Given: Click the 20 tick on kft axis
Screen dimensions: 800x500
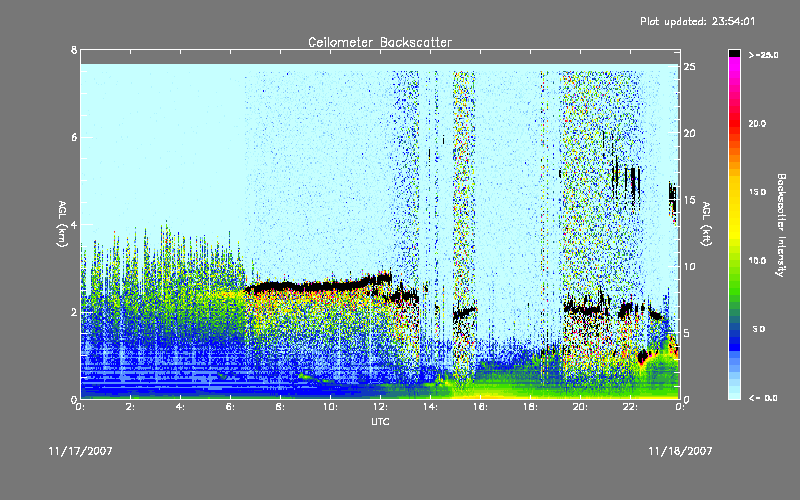Looking at the screenshot, I should tap(690, 133).
